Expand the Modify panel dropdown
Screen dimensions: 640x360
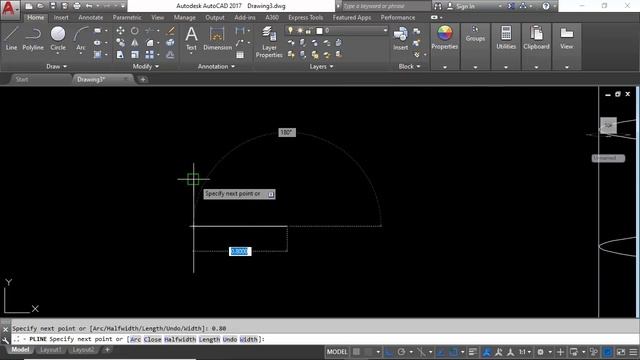click(145, 66)
